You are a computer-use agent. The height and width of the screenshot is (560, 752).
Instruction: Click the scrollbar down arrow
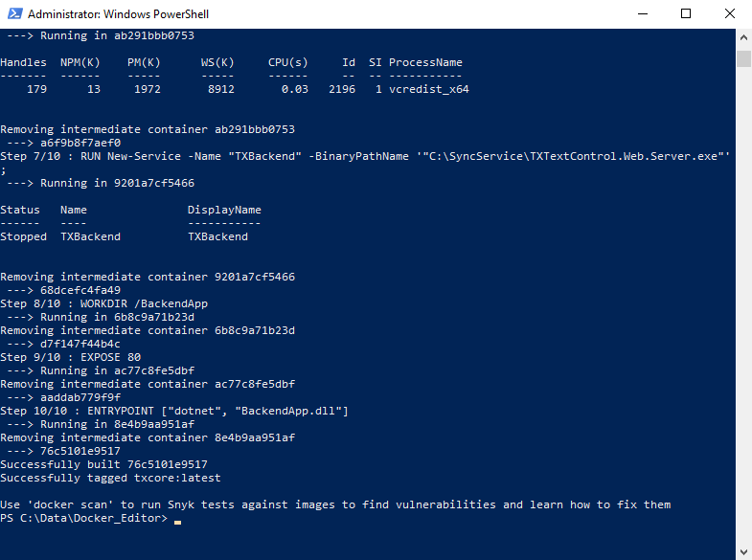click(x=743, y=551)
